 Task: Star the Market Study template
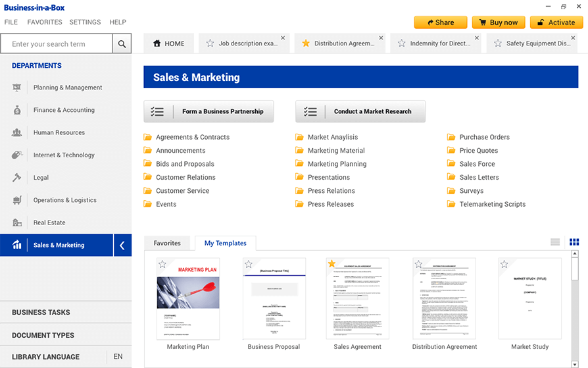pos(504,264)
